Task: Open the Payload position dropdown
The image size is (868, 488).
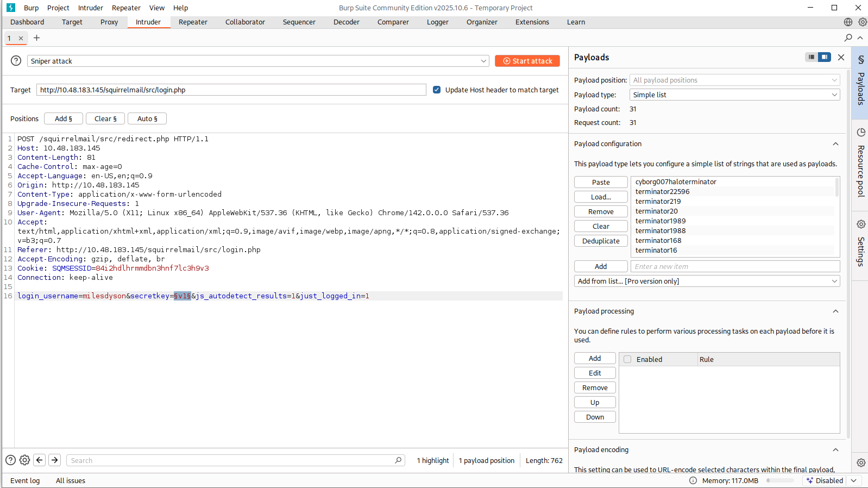Action: pos(734,80)
